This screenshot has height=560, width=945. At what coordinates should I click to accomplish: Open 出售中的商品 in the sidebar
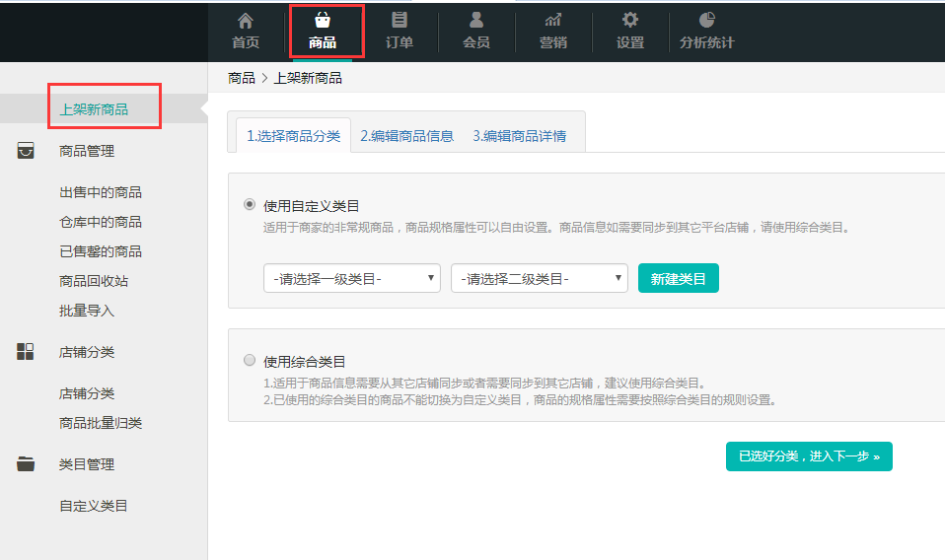click(101, 192)
